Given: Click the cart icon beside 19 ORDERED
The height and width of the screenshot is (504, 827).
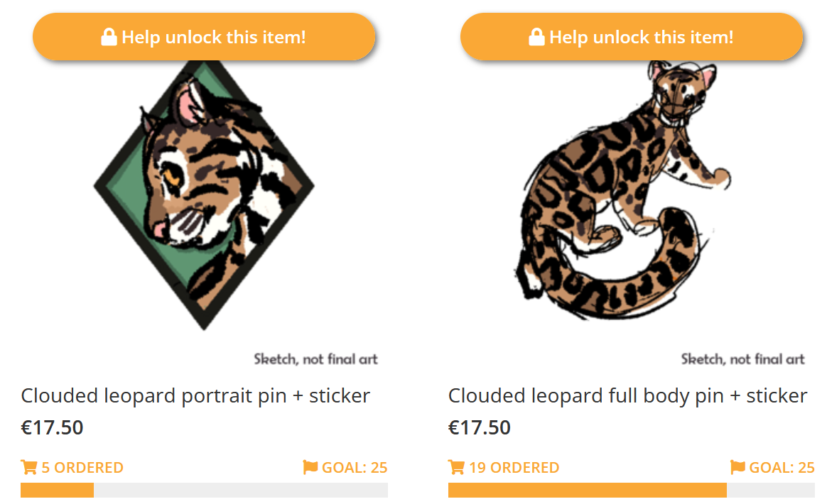Looking at the screenshot, I should (x=456, y=468).
